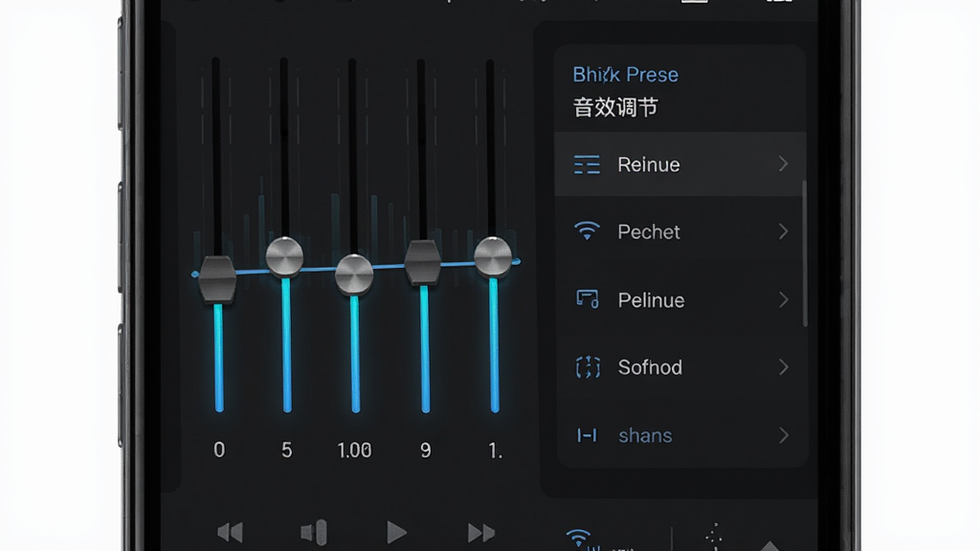The height and width of the screenshot is (551, 980).
Task: Click the value label 0
Action: [x=219, y=450]
